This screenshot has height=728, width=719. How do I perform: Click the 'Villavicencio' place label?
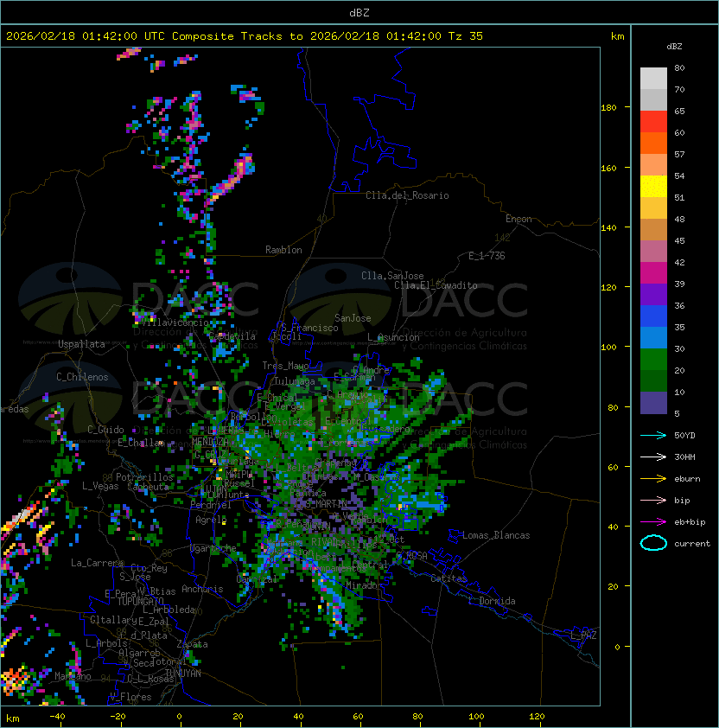tap(175, 322)
